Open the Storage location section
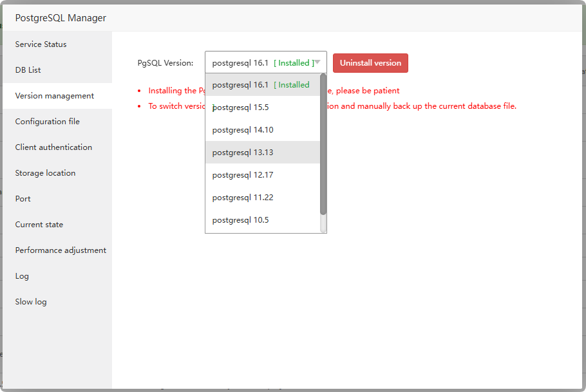This screenshot has height=392, width=586. (x=57, y=173)
